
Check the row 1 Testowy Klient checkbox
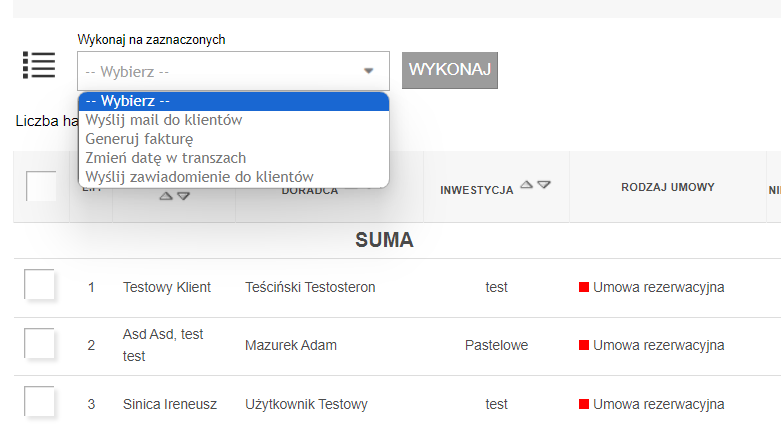(x=39, y=284)
